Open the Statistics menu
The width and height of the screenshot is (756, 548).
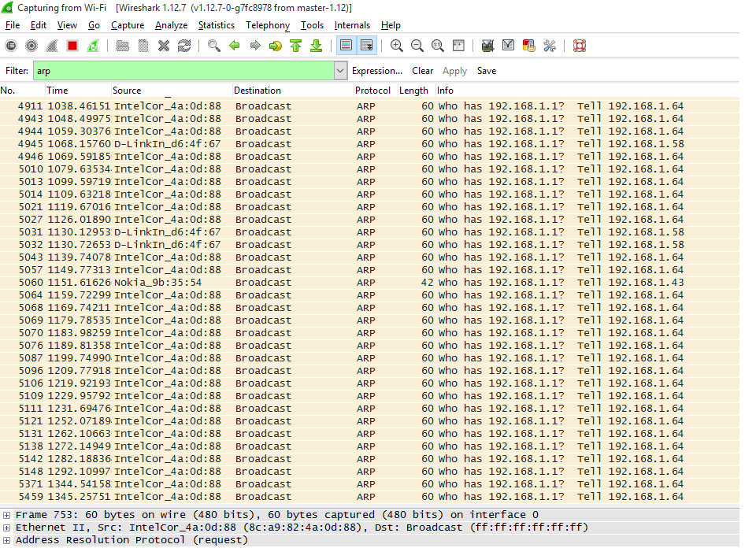pyautogui.click(x=217, y=25)
